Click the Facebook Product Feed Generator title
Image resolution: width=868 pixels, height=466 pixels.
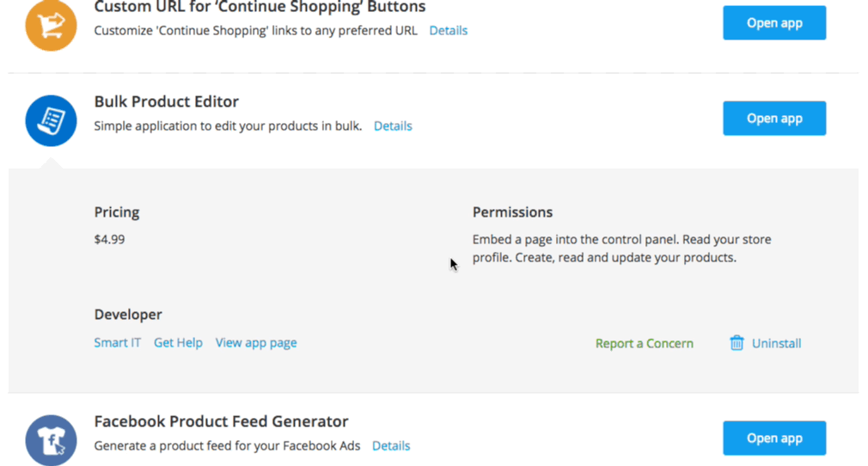221,421
